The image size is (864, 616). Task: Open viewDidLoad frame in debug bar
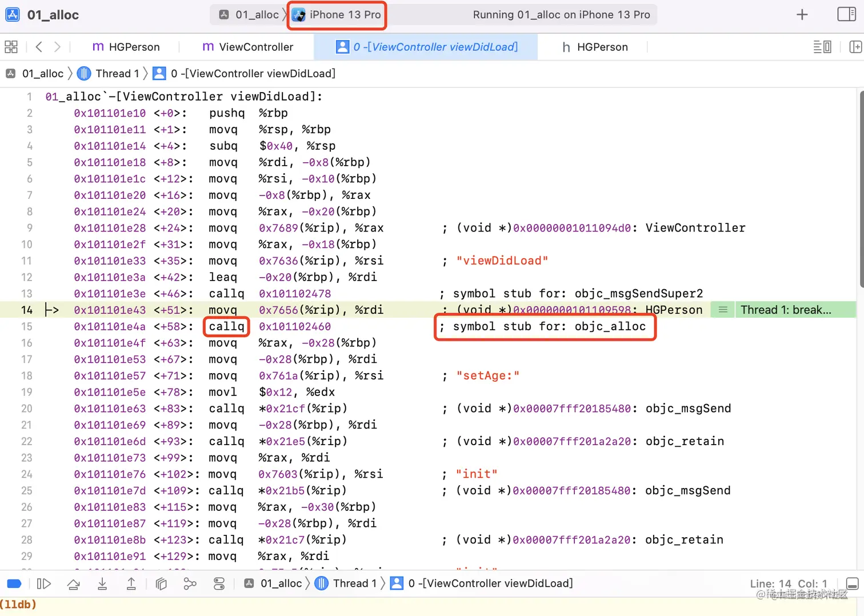coord(482,583)
